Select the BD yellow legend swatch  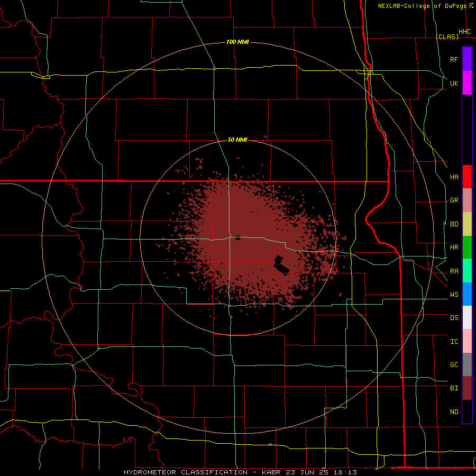[x=467, y=224]
